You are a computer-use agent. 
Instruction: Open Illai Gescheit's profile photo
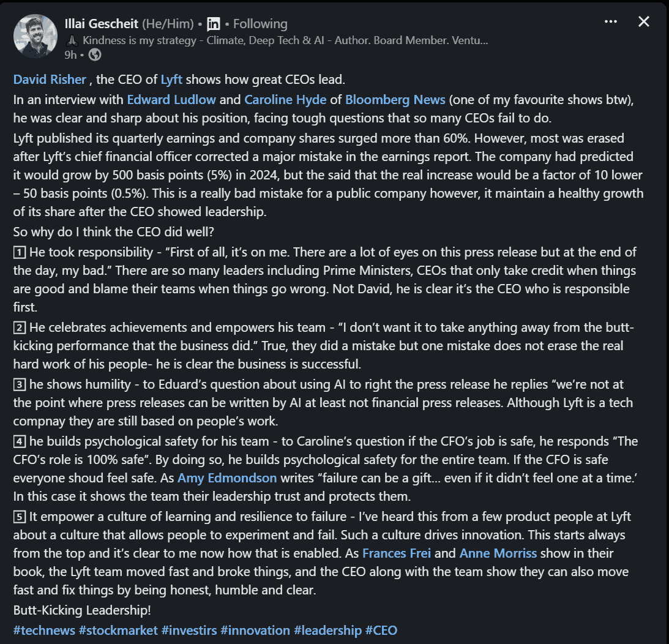[x=36, y=36]
